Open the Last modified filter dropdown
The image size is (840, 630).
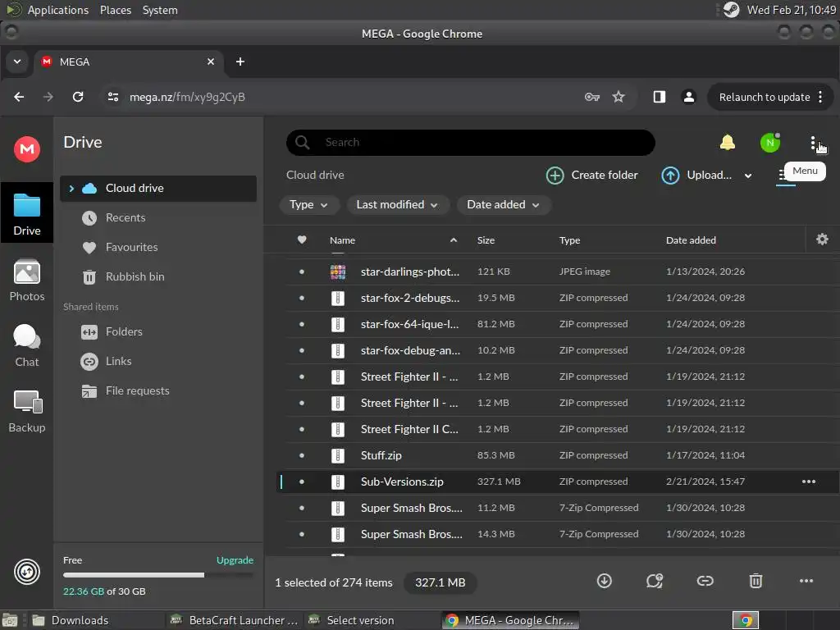click(x=397, y=204)
